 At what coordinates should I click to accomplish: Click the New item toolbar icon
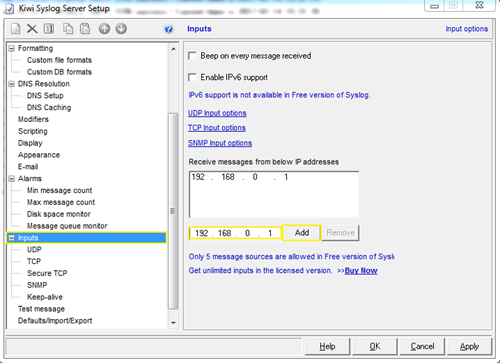16,29
